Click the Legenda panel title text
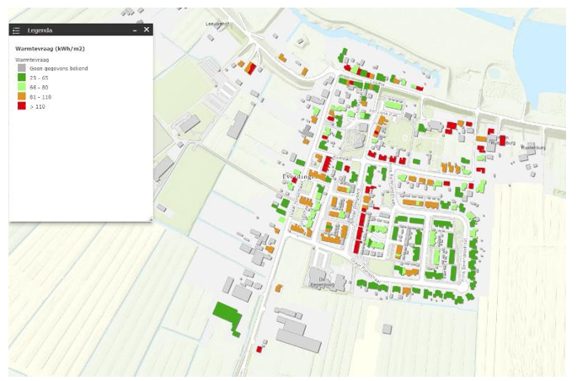588x381 pixels. pos(40,30)
